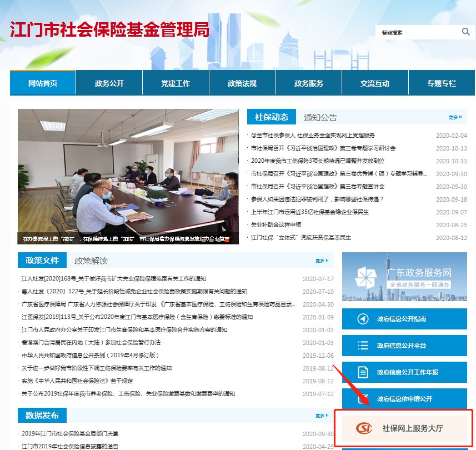Viewport: 476px width, 450px height.
Task: Select the orange active slideshow dot
Action: pos(227,239)
